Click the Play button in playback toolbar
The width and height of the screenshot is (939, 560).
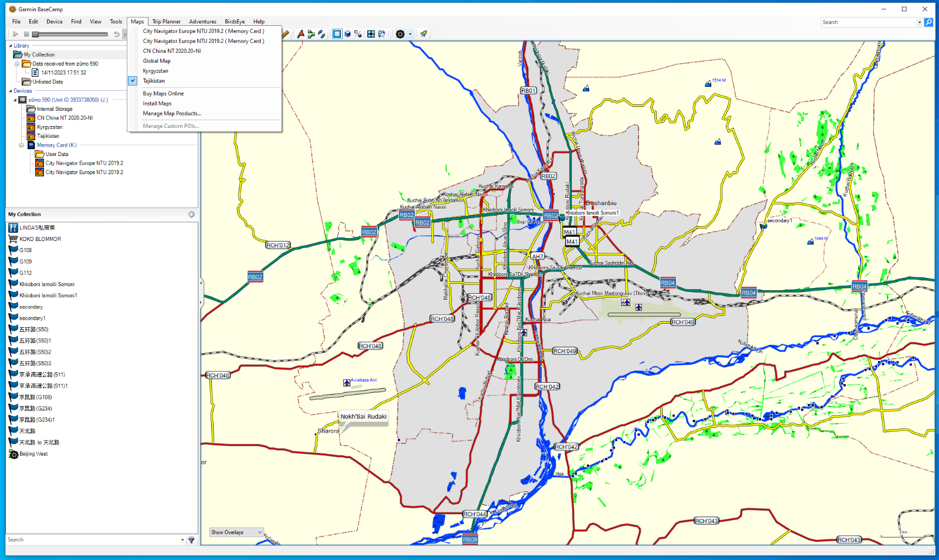(x=16, y=35)
